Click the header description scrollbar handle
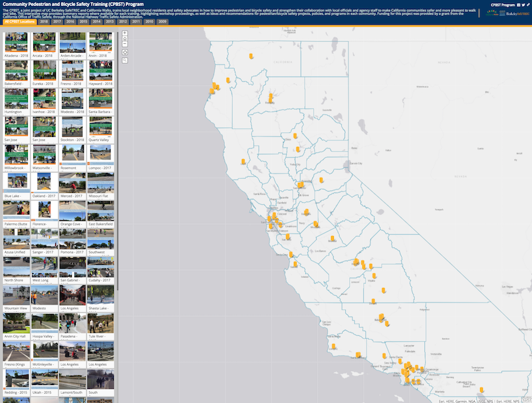This screenshot has height=403, width=532. (x=479, y=13)
